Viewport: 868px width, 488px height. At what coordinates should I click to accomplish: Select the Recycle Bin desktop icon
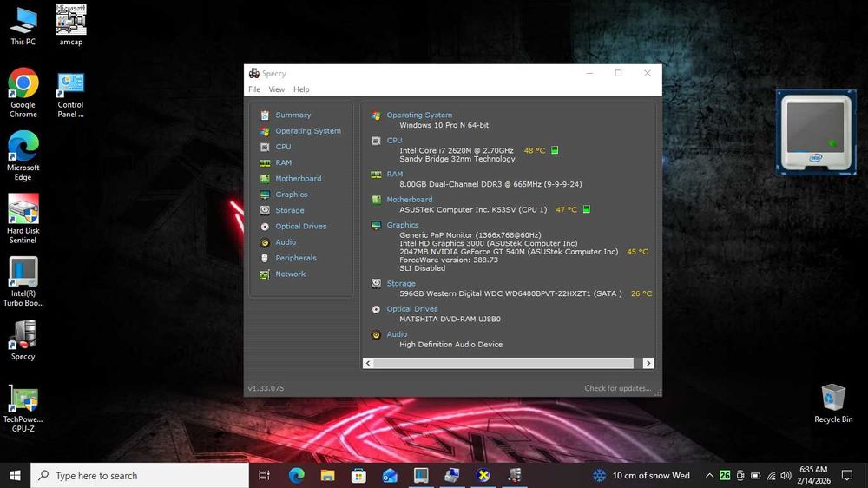tap(833, 403)
